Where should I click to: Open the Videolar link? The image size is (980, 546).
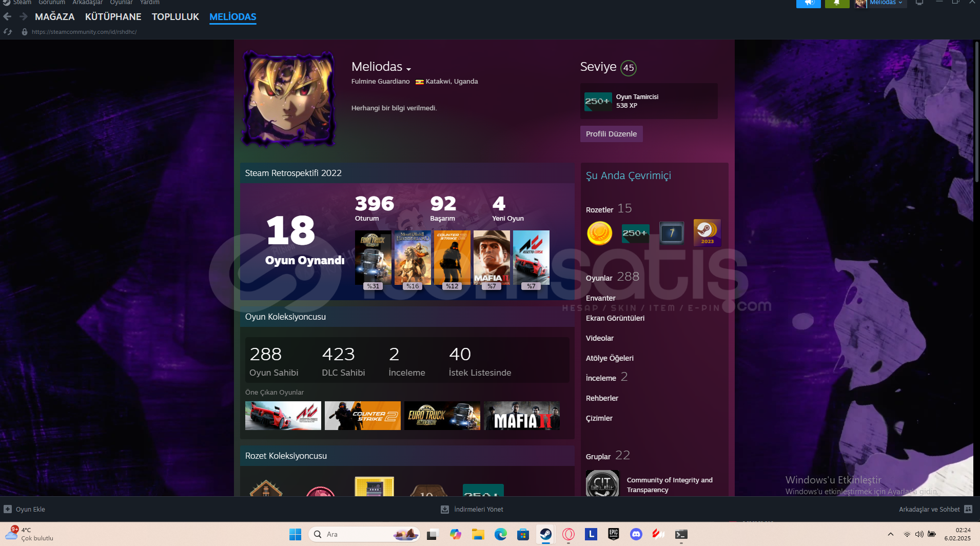600,338
